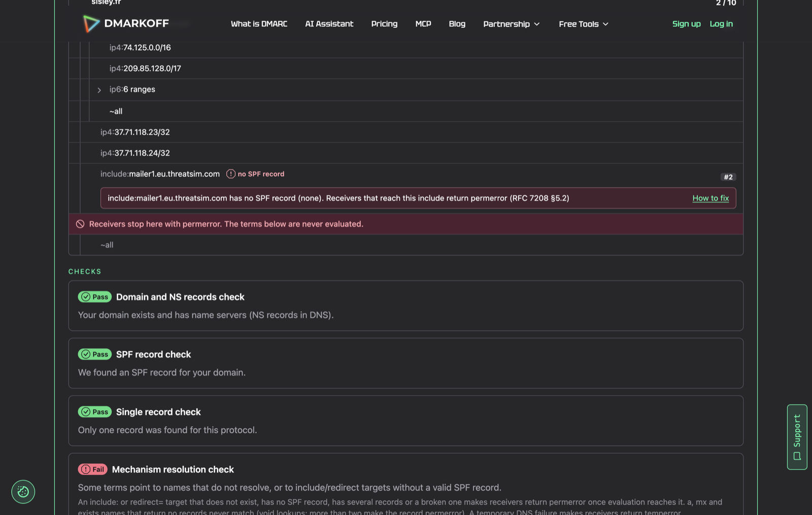This screenshot has height=515, width=812.
Task: Click Pass badge of SPF record check
Action: 95,354
